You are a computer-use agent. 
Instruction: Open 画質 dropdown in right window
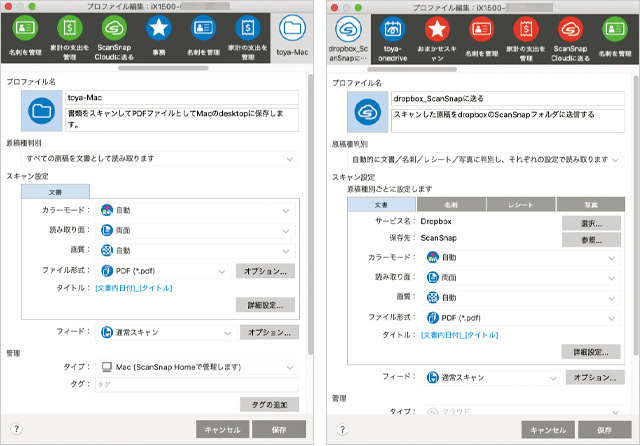click(x=520, y=298)
